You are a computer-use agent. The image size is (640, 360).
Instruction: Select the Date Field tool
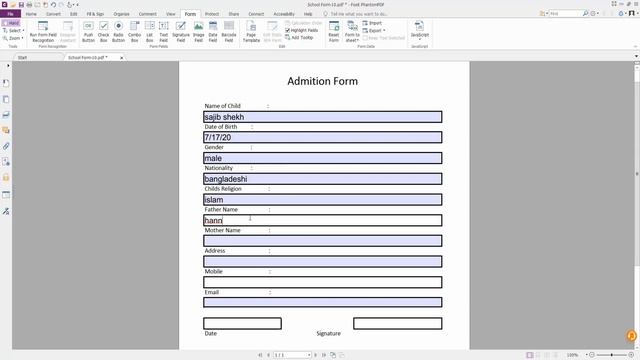213,31
